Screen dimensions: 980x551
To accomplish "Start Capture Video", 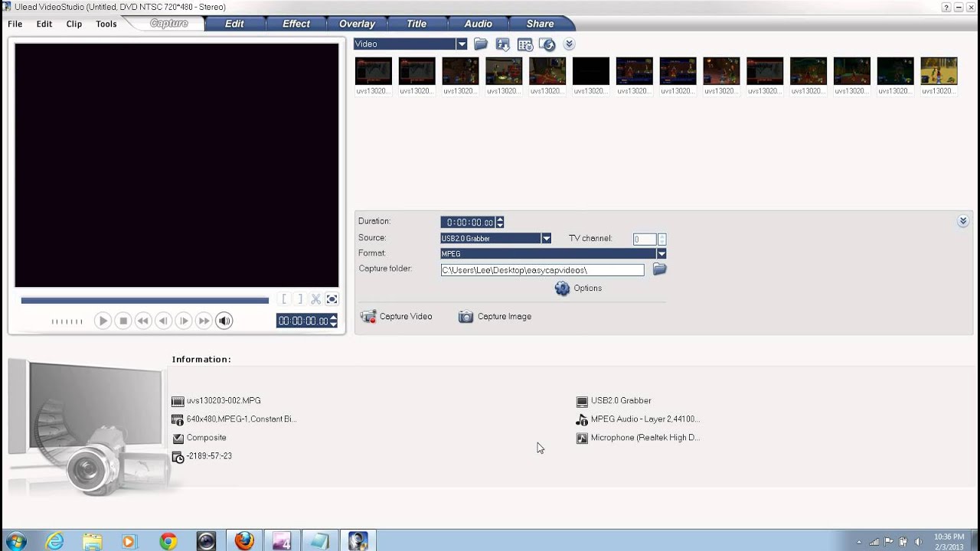I will pyautogui.click(x=397, y=317).
